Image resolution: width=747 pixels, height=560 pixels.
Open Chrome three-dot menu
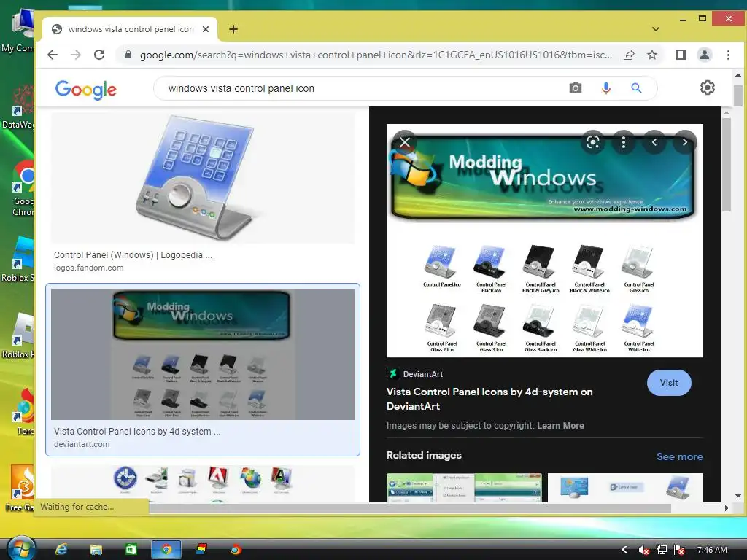click(x=729, y=55)
